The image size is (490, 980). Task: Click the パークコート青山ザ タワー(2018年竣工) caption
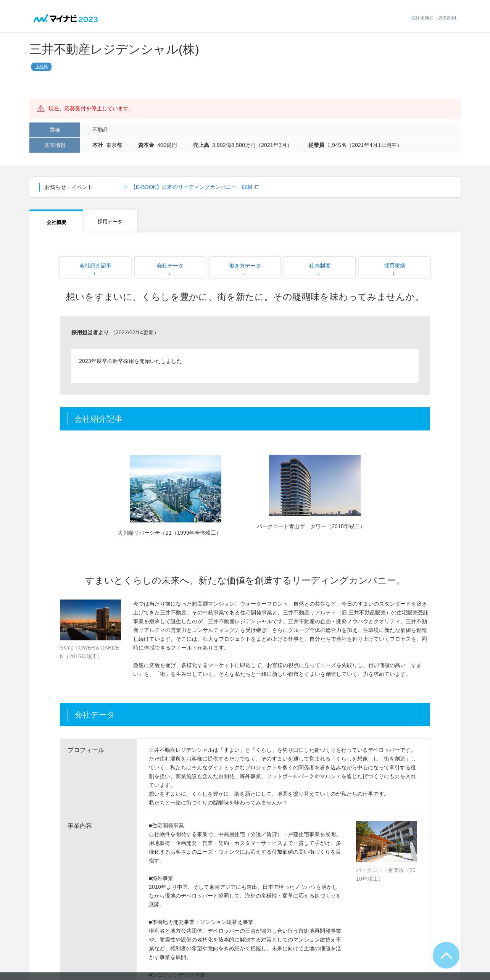point(311,526)
